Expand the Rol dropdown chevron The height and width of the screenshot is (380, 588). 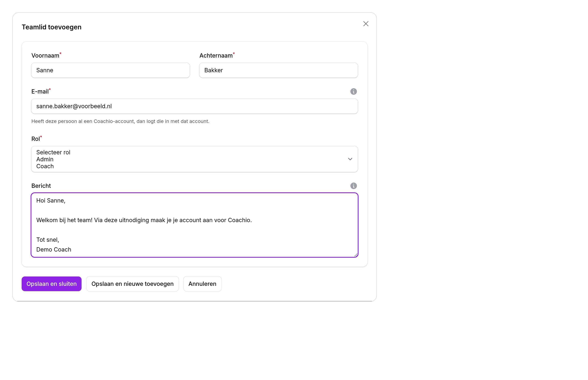coord(350,159)
